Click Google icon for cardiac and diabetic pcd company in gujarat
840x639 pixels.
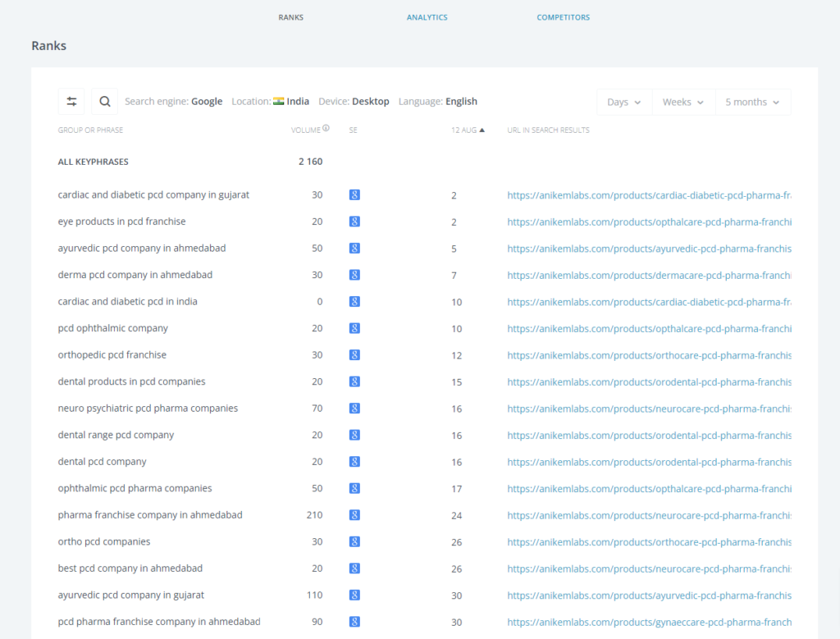click(x=354, y=195)
